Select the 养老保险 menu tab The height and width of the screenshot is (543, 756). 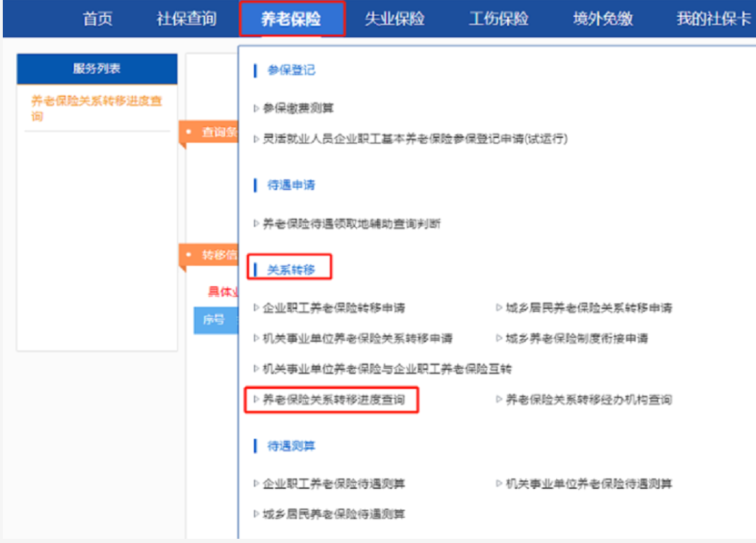coord(291,19)
